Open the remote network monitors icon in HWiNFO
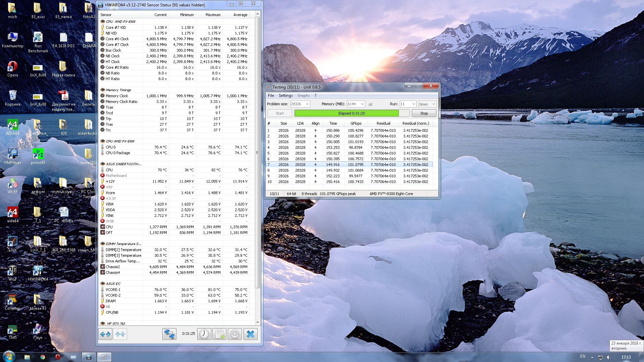644x362 pixels. 169,334
